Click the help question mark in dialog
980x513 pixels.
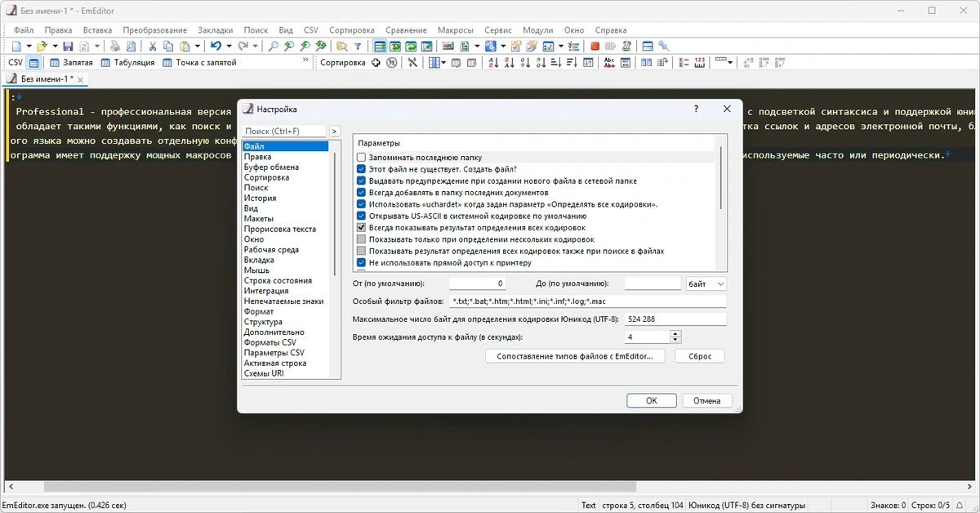(x=696, y=109)
